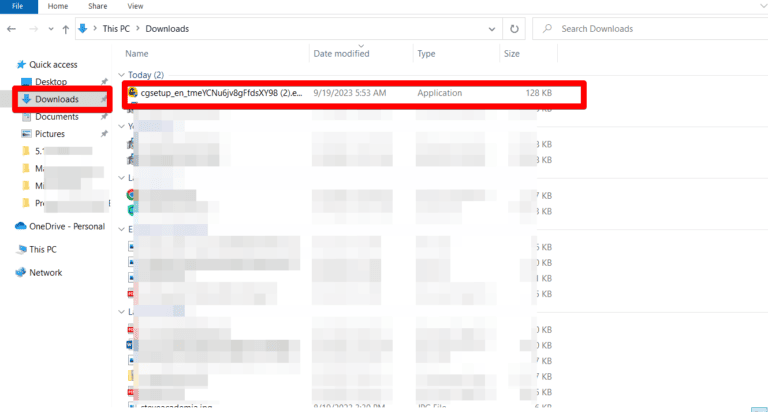The image size is (768, 412).
Task: Open Quick access in navigation pane
Action: pos(53,65)
